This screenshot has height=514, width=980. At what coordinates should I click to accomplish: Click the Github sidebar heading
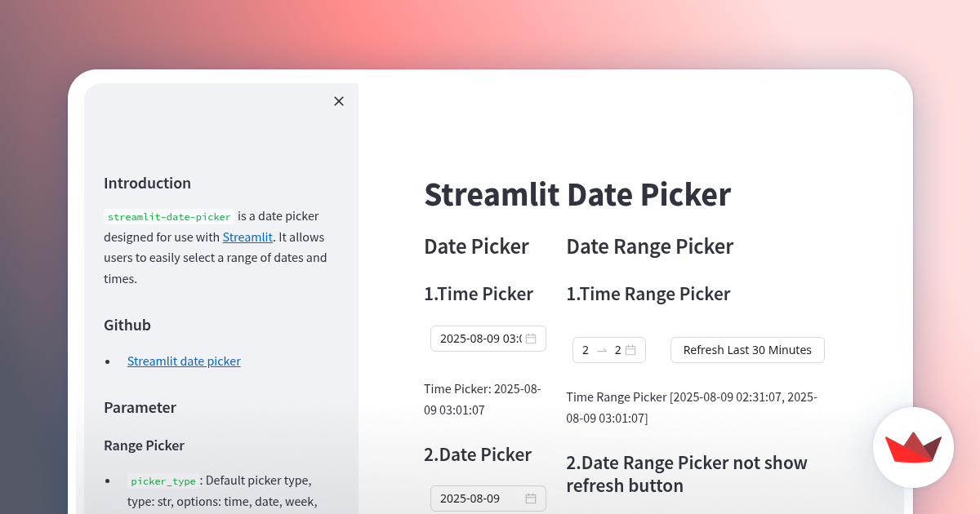pos(127,325)
